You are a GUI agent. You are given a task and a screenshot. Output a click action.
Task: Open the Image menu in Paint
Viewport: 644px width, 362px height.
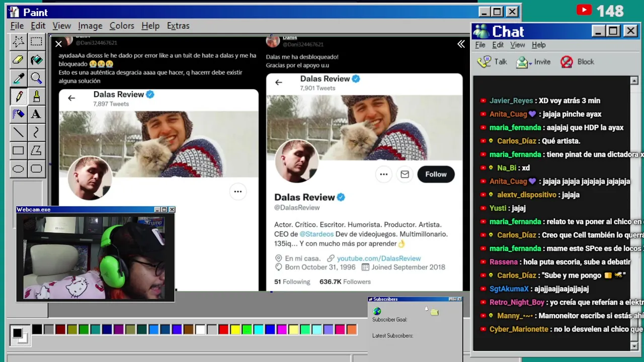[x=90, y=26]
